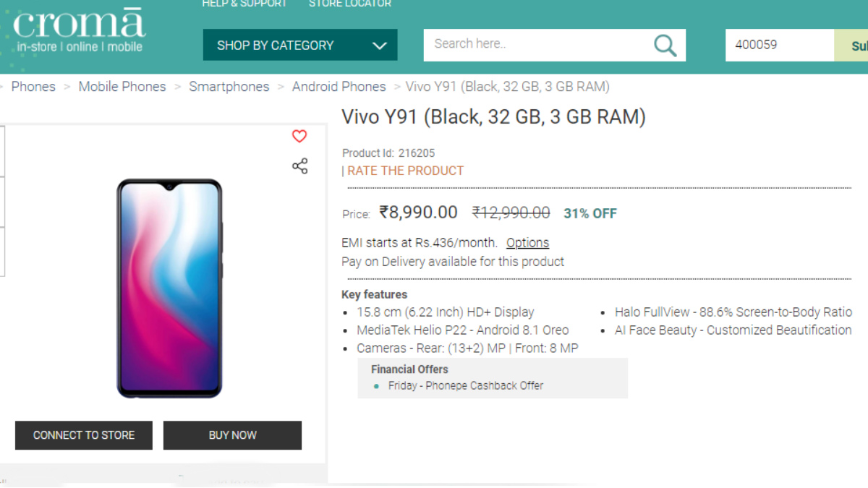Go to Smartphones category breadcrumb
This screenshot has height=488, width=868.
coord(229,86)
